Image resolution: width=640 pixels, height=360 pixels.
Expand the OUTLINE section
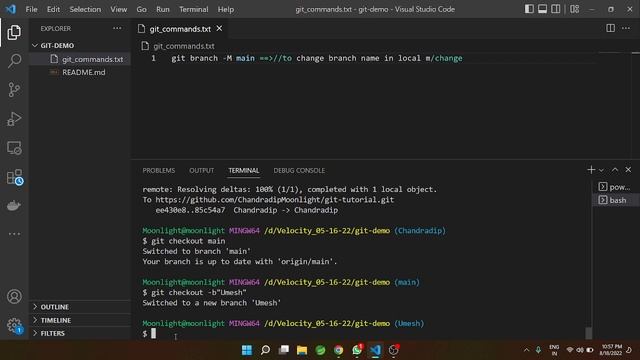(80, 307)
